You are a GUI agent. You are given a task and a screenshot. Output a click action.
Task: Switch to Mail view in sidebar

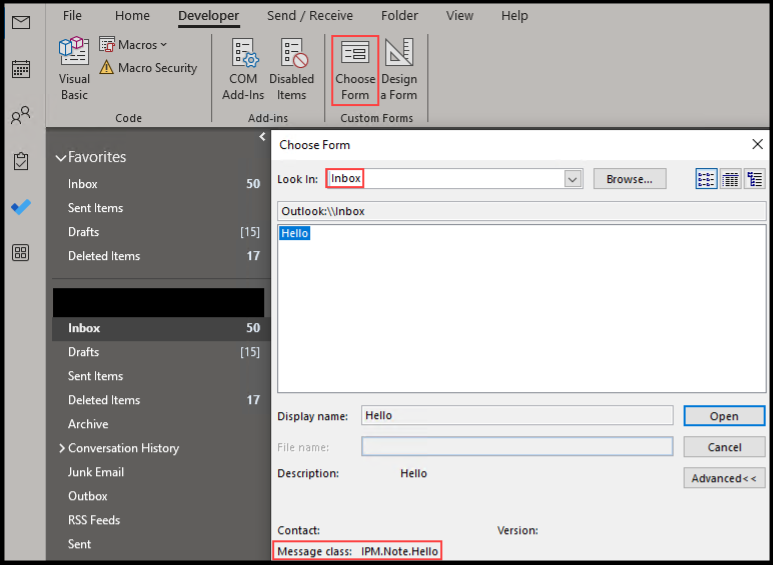tap(21, 22)
